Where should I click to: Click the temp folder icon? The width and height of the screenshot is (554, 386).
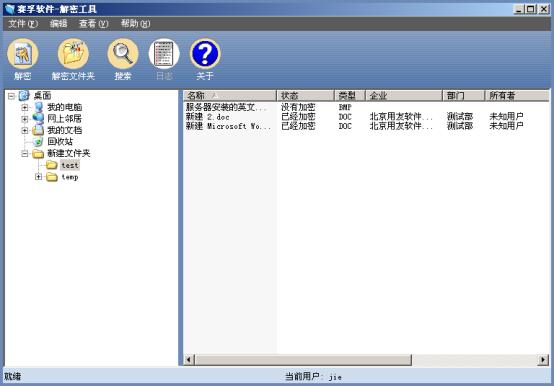pyautogui.click(x=52, y=177)
